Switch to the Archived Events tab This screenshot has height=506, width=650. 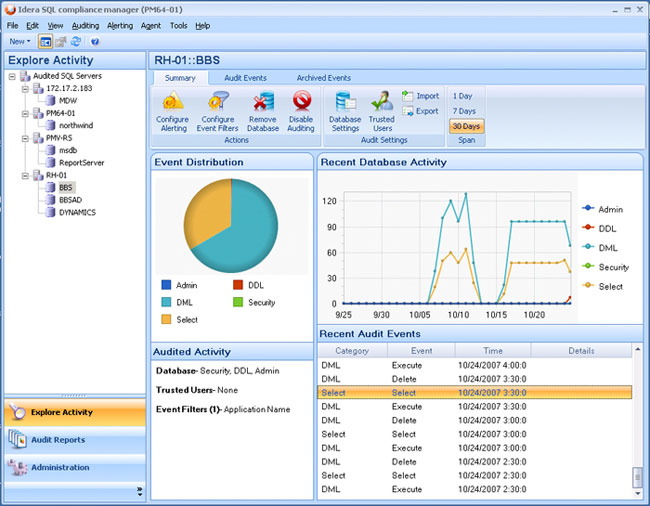point(324,78)
